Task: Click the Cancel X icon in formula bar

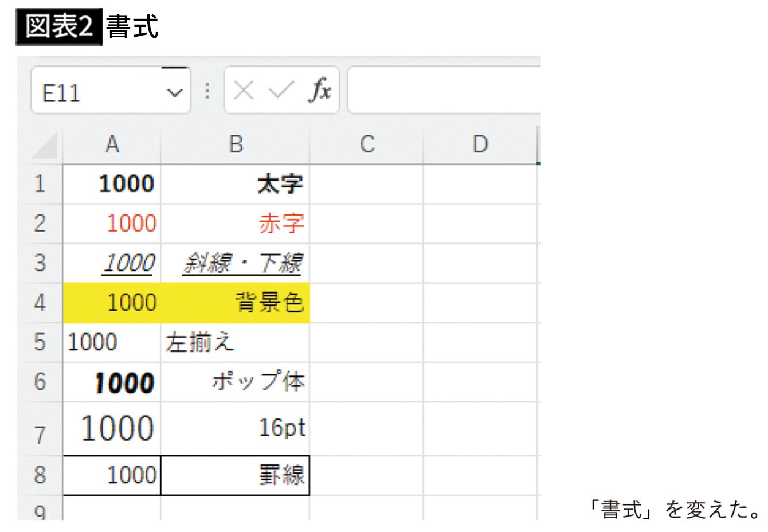Action: (x=244, y=91)
